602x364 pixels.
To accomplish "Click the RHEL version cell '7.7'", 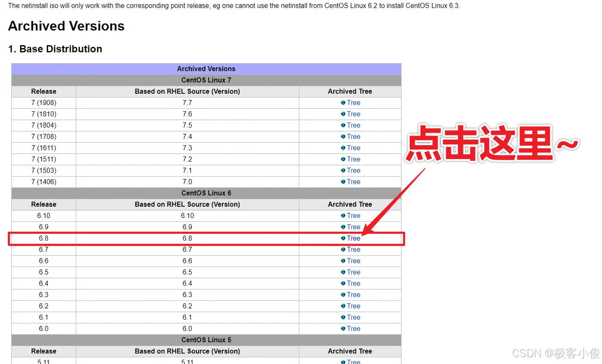I will (x=187, y=103).
